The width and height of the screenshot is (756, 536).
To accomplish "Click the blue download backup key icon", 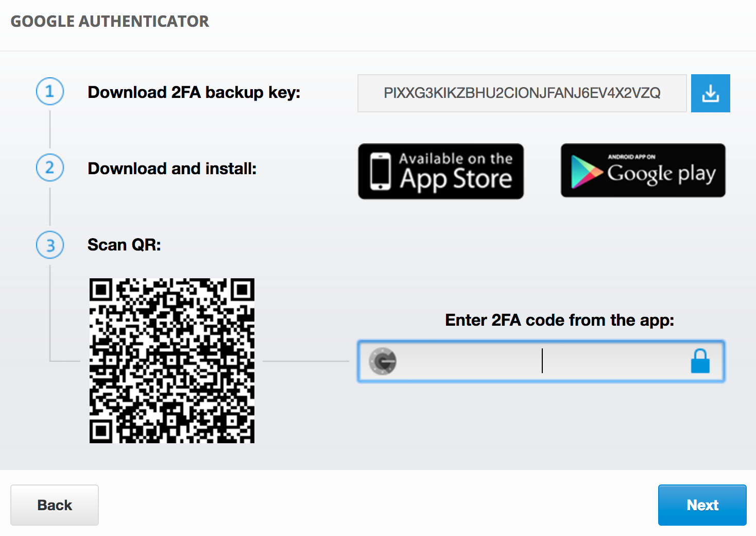I will [x=710, y=93].
